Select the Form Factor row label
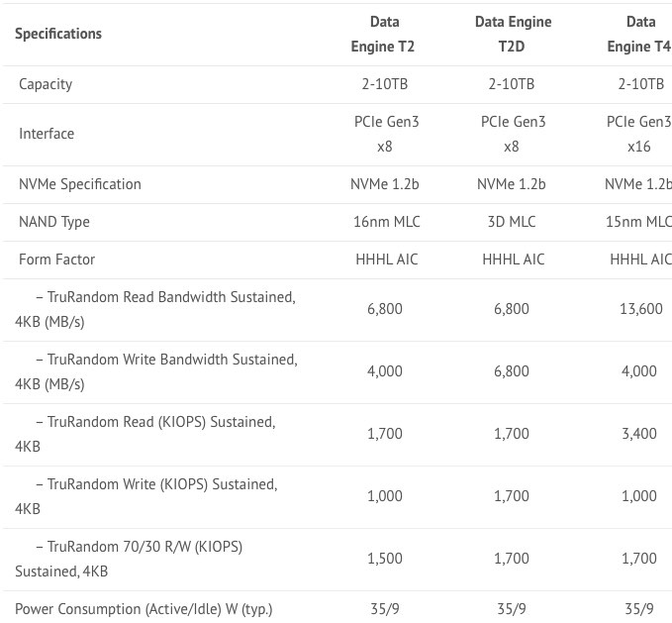The image size is (672, 623). 56,260
